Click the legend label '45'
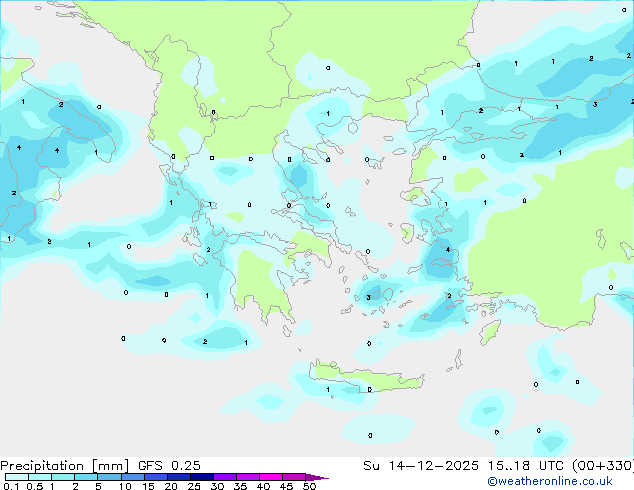The height and width of the screenshot is (490, 634). pos(286,486)
